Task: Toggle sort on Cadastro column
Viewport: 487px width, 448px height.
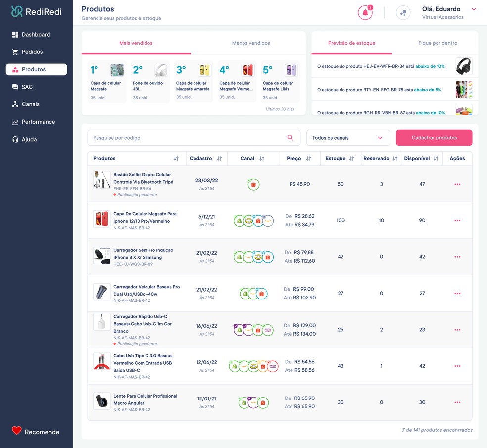Action: pyautogui.click(x=219, y=159)
